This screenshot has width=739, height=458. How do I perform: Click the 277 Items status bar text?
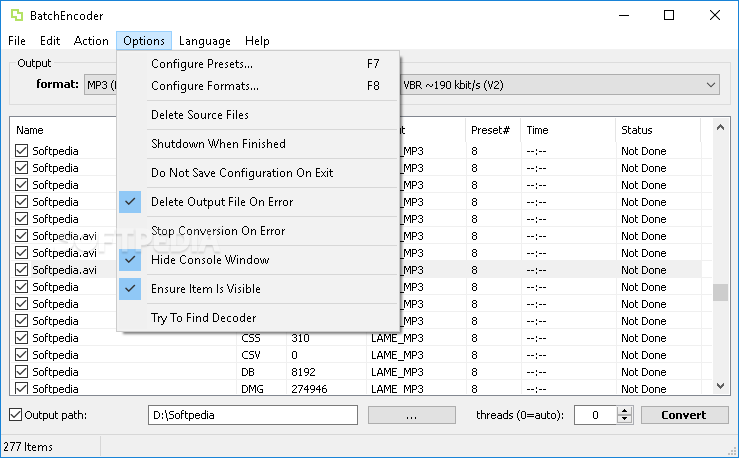tap(28, 447)
